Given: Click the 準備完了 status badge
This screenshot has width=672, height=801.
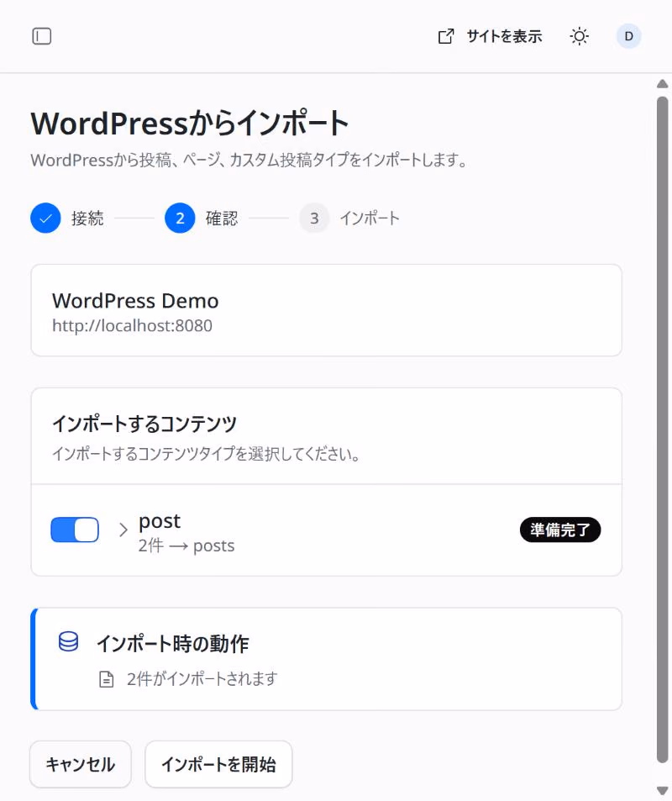Looking at the screenshot, I should point(560,530).
